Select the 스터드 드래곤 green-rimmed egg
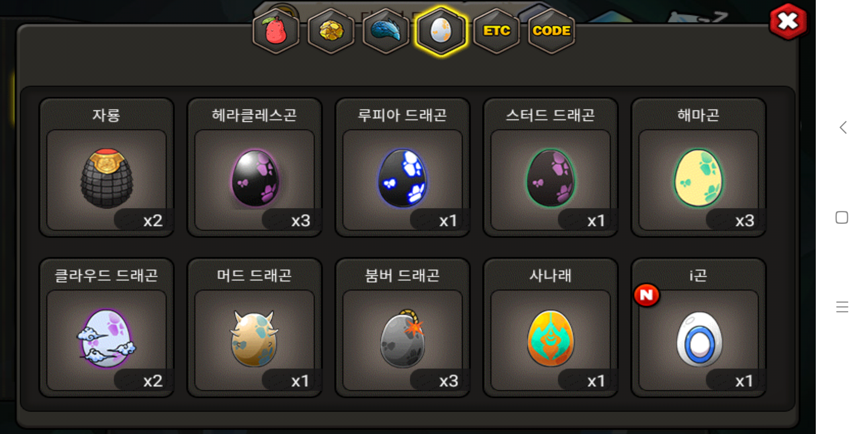Image resolution: width=868 pixels, height=434 pixels. (551, 168)
